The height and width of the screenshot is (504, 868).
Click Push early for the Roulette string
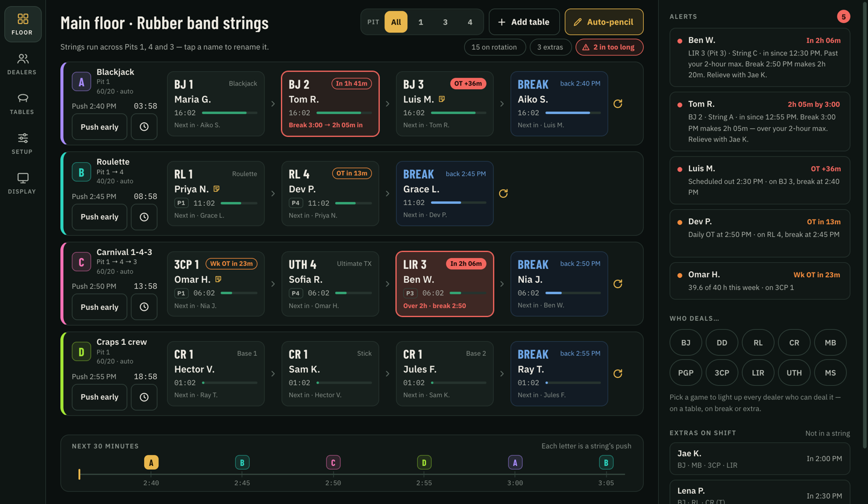coord(99,217)
